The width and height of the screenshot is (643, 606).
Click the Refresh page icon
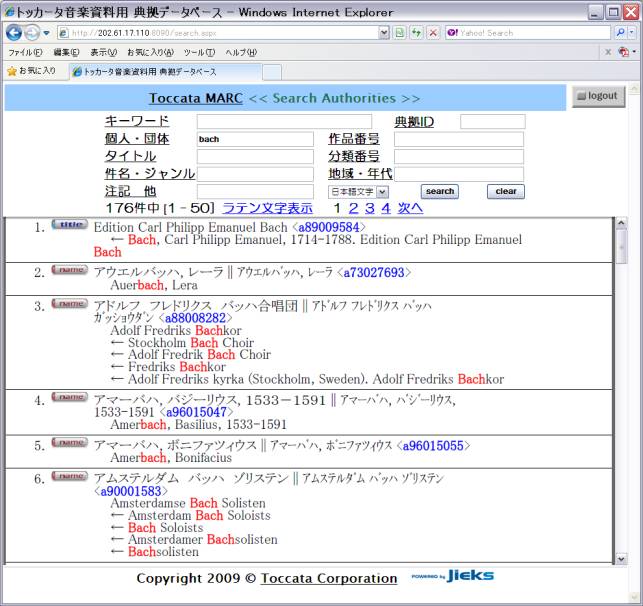click(416, 33)
